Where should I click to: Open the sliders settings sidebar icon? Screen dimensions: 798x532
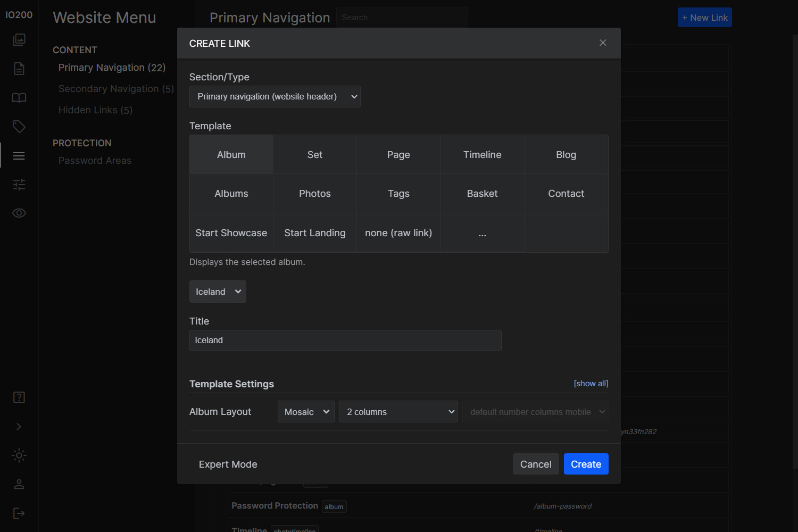tap(19, 185)
